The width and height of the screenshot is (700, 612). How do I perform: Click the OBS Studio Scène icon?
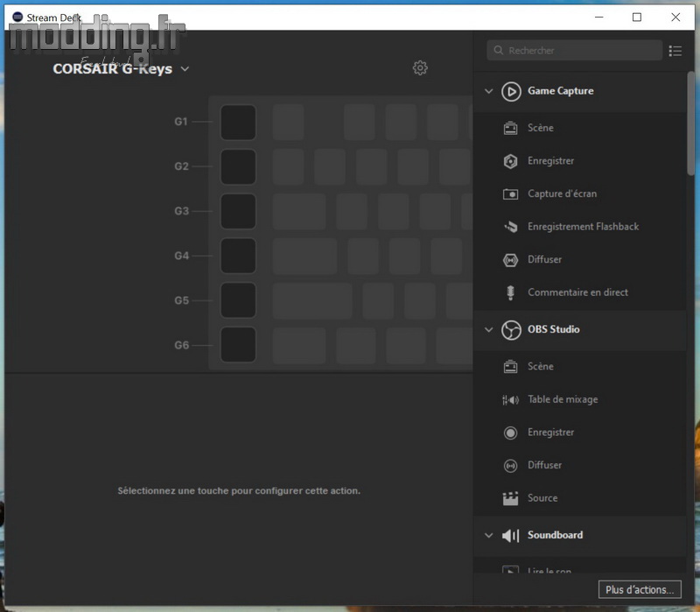coord(510,367)
